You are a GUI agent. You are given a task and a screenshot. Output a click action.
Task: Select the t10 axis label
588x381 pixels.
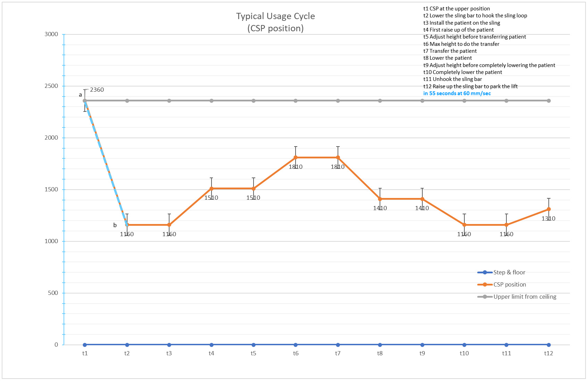click(x=464, y=353)
